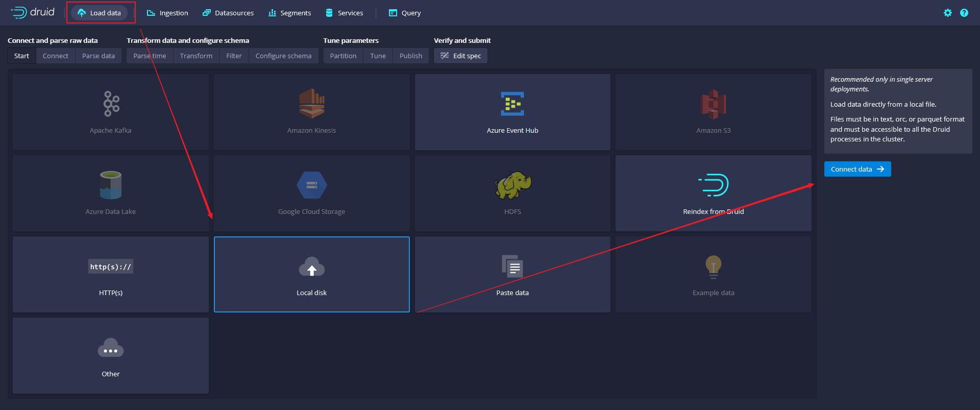Viewport: 980px width, 410px height.
Task: Choose the HDFS elephant icon
Action: (512, 185)
